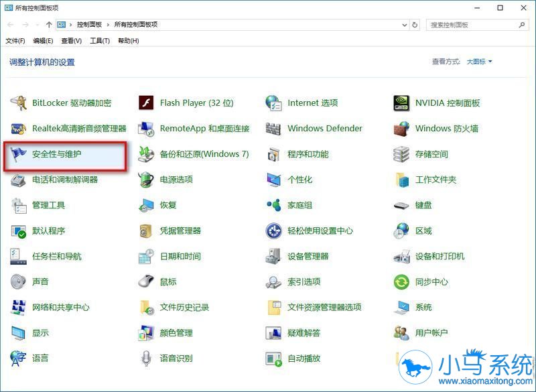Open 个性化 icon
Viewport: 536px width, 392px height.
[273, 180]
